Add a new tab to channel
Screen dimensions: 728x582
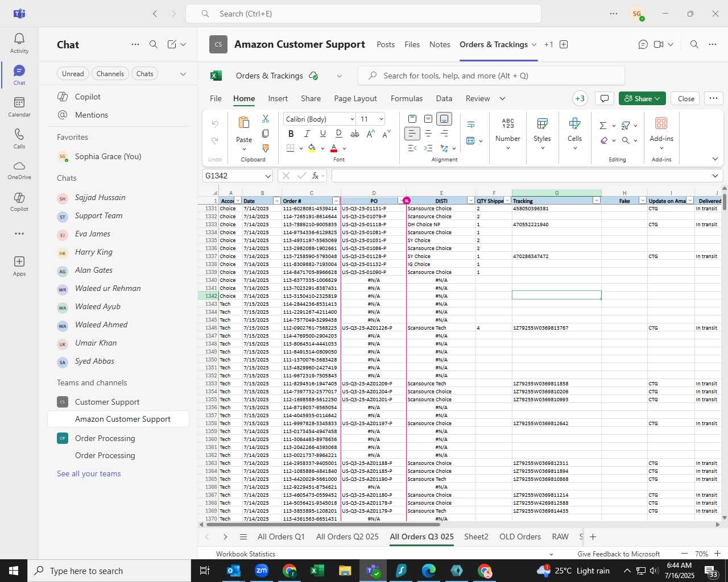564,44
